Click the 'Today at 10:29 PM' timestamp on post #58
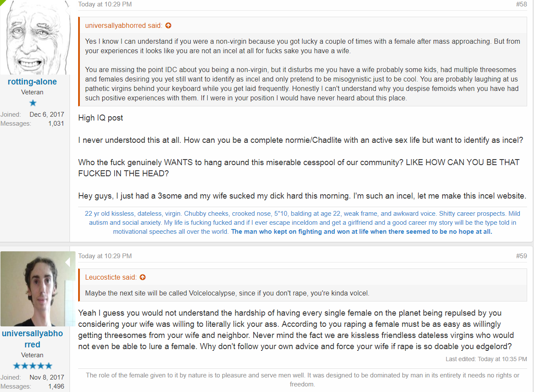The height and width of the screenshot is (392, 534). click(105, 4)
